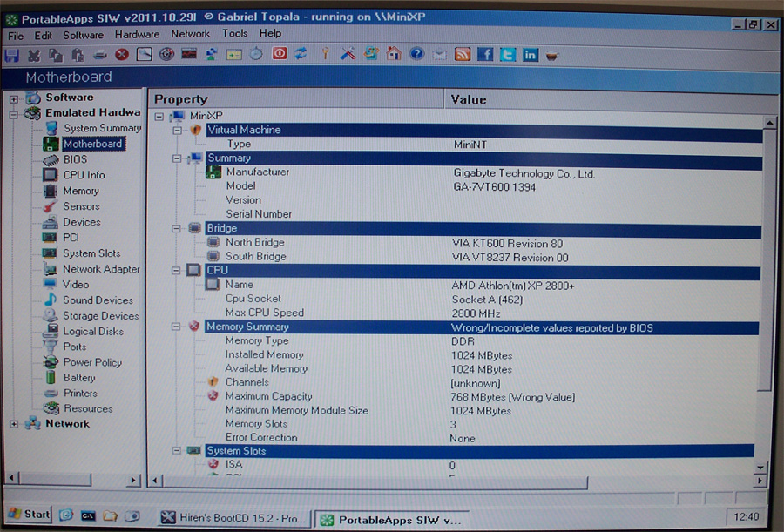Click the red graph monitor toolbar icon
The width and height of the screenshot is (784, 532).
pyautogui.click(x=189, y=53)
